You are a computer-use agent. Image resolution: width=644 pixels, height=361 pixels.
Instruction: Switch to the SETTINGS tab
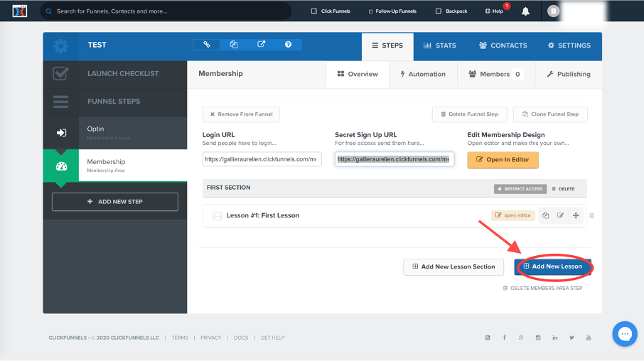569,45
